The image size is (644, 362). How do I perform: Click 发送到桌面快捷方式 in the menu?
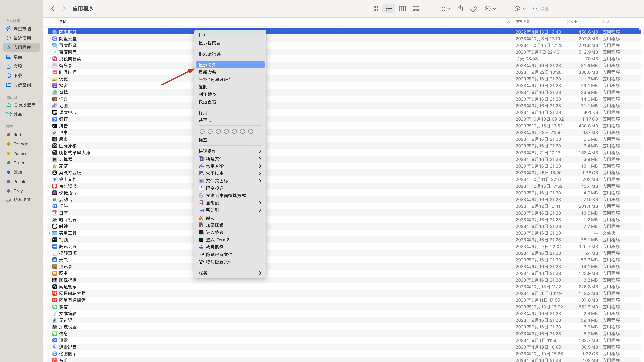(x=230, y=196)
